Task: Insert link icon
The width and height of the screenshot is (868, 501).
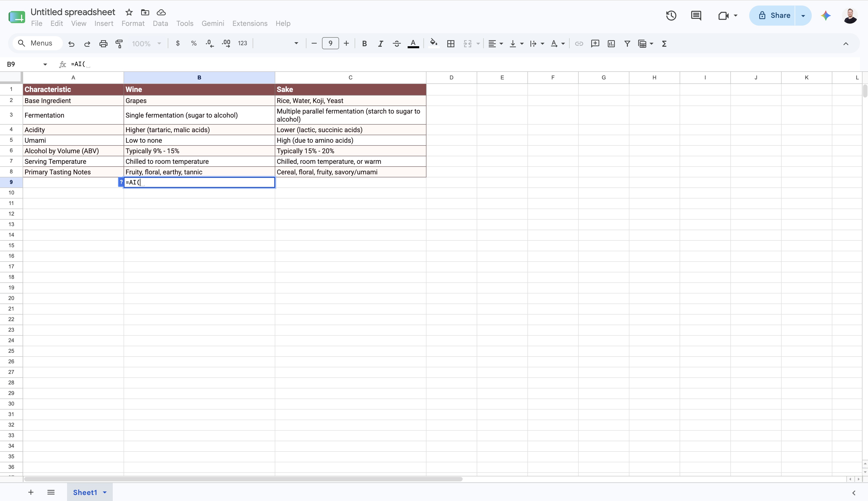Action: coord(579,44)
